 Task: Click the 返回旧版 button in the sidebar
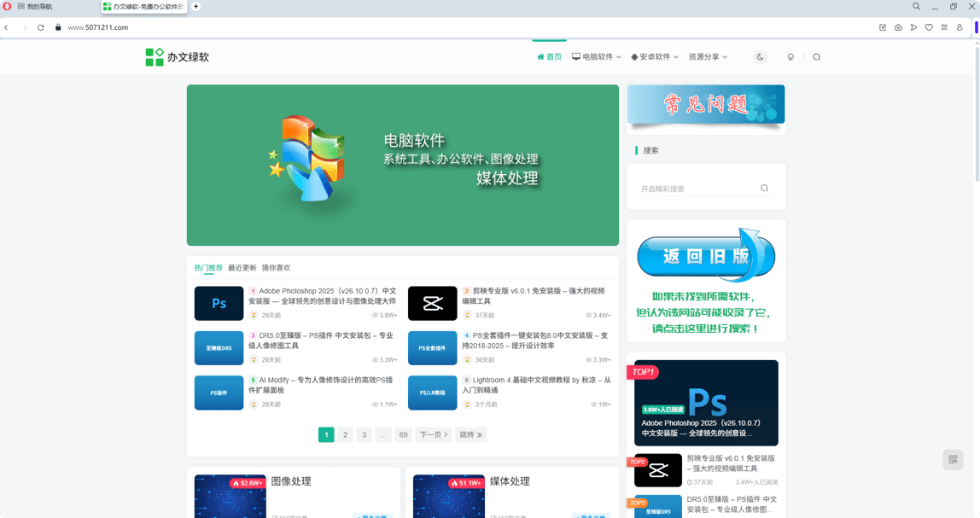(705, 254)
